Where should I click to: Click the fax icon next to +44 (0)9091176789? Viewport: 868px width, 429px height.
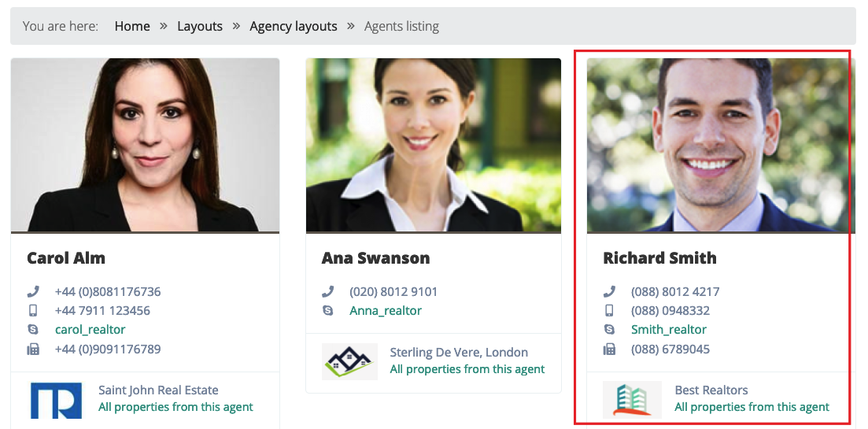[x=33, y=349]
